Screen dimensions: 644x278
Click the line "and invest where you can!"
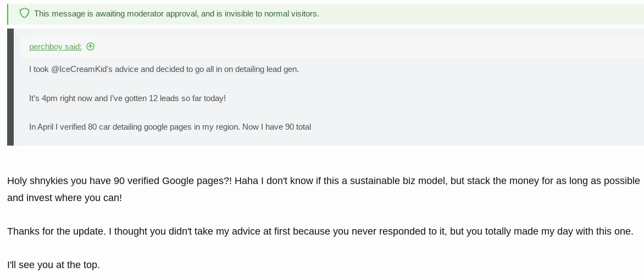(64, 198)
